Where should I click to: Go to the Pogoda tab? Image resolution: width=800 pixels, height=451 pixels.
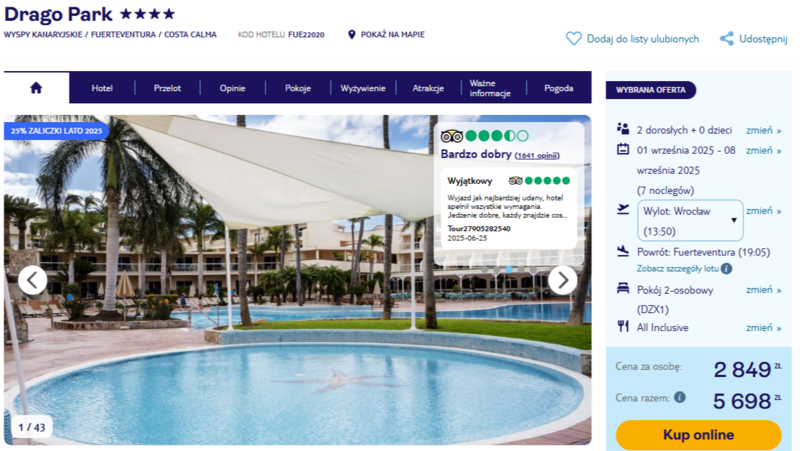(559, 88)
